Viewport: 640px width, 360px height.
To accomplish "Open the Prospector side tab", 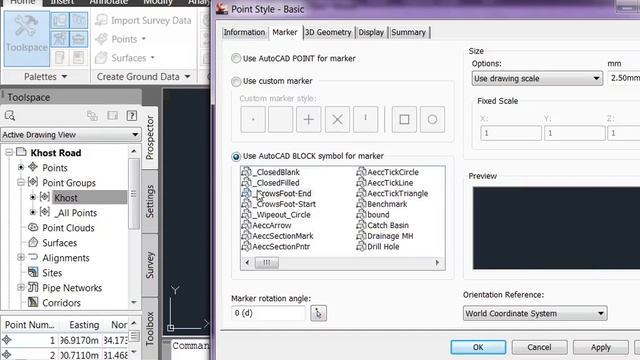I will click(150, 137).
